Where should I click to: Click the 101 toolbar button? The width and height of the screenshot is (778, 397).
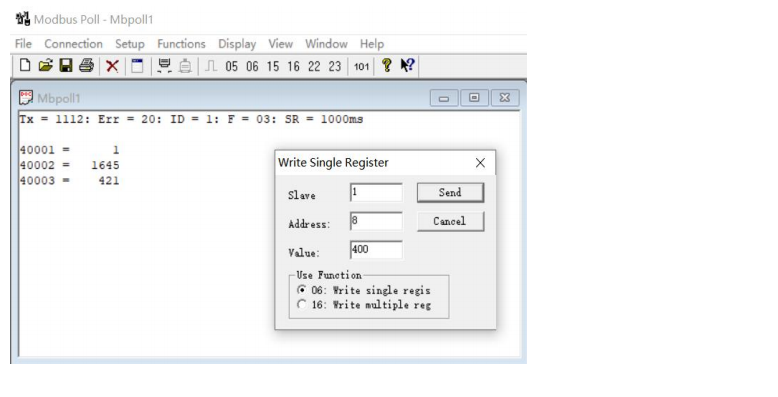(x=361, y=66)
